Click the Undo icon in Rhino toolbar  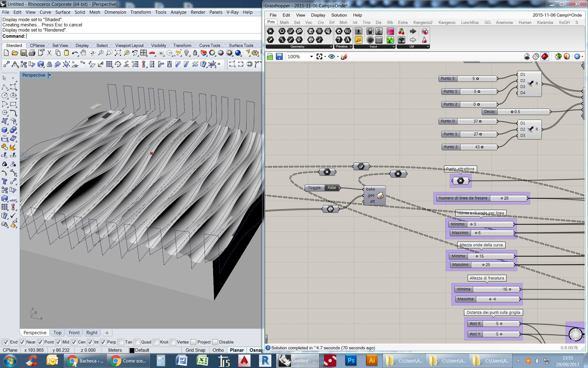75,53
